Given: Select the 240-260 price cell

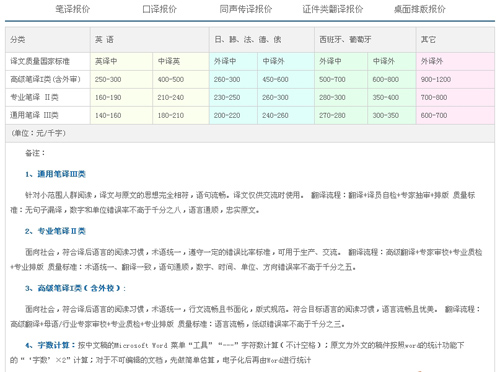Looking at the screenshot, I should 286,115.
